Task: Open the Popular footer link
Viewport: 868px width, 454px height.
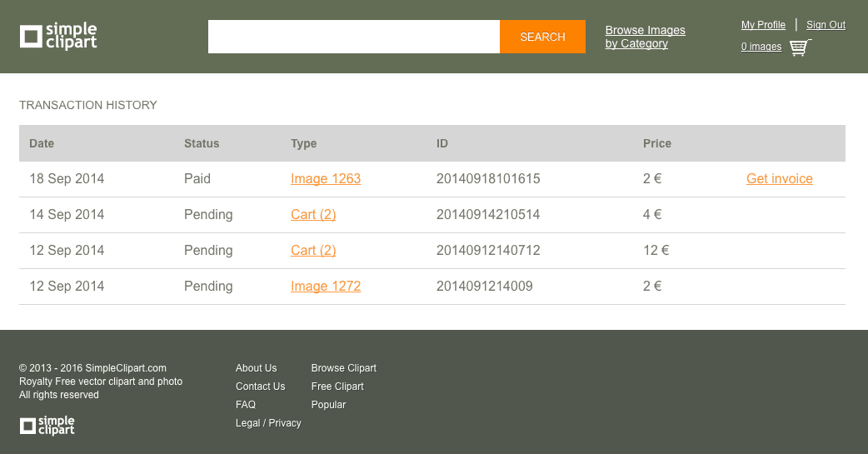Action: point(328,405)
